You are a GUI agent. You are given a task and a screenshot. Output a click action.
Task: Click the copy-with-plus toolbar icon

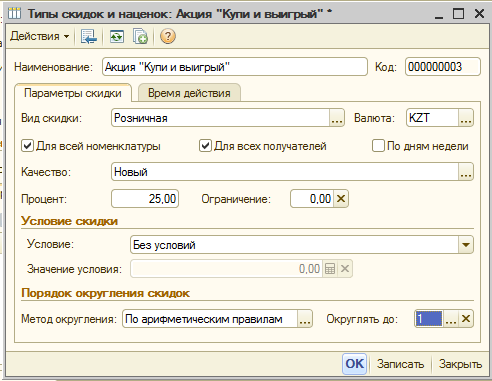pyautogui.click(x=140, y=36)
